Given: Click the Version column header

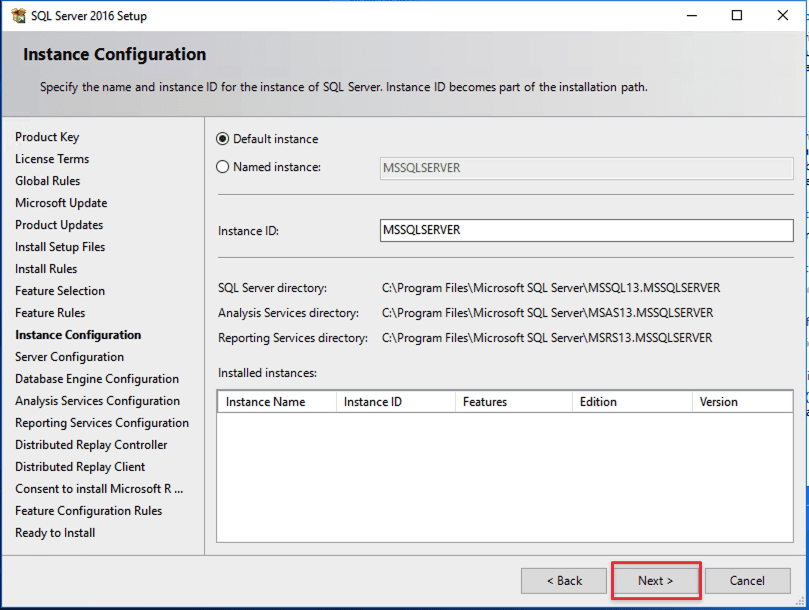Looking at the screenshot, I should click(741, 402).
